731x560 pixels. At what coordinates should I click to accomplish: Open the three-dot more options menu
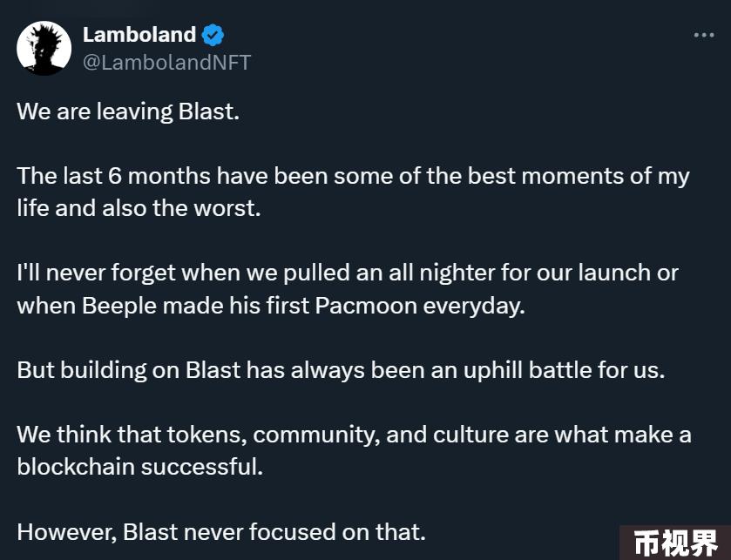tap(703, 35)
